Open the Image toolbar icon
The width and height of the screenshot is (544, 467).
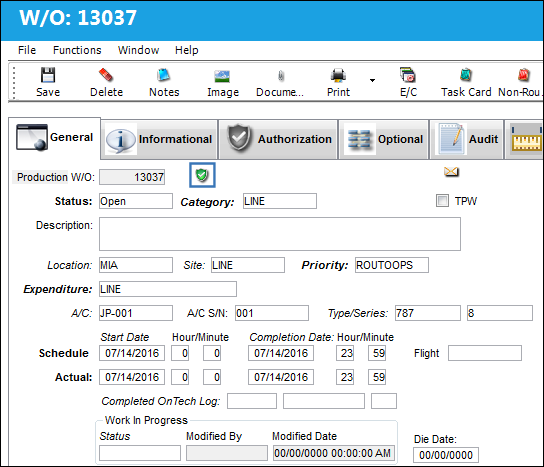(x=222, y=76)
